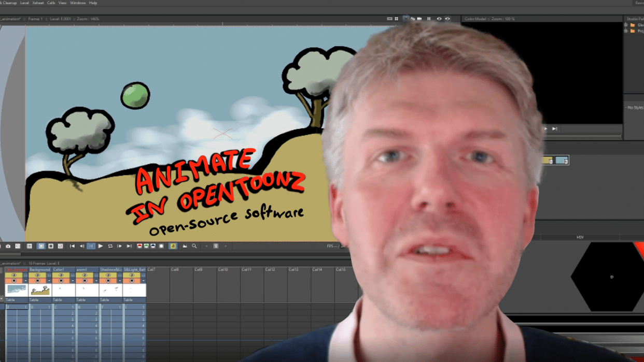Viewport: 644px width, 362px height.
Task: Toggle preview eye of the SBLight_Ball column
Action: [x=132, y=275]
